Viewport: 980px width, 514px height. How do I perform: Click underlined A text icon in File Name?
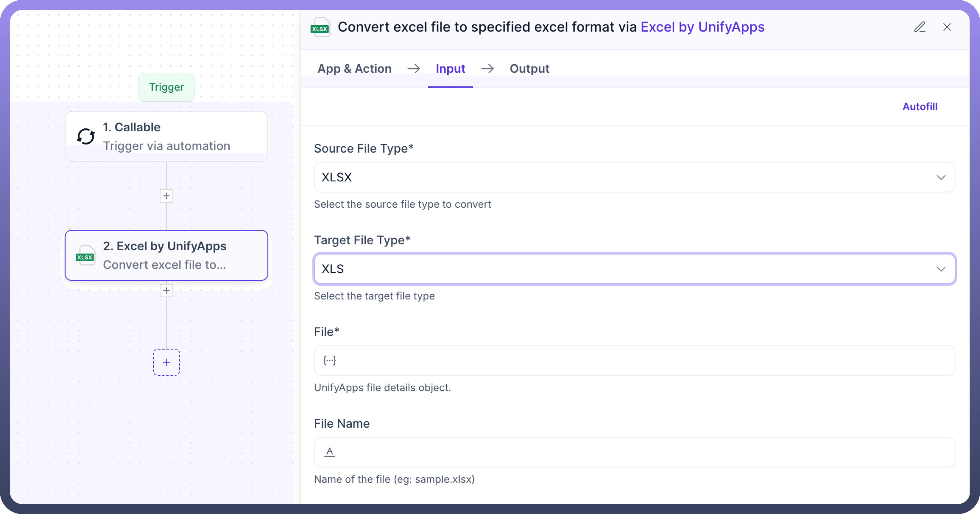pyautogui.click(x=329, y=452)
